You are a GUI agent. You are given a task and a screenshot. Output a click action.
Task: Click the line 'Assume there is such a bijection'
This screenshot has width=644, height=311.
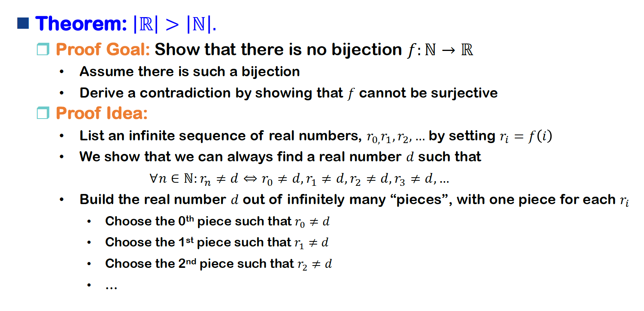coord(189,72)
